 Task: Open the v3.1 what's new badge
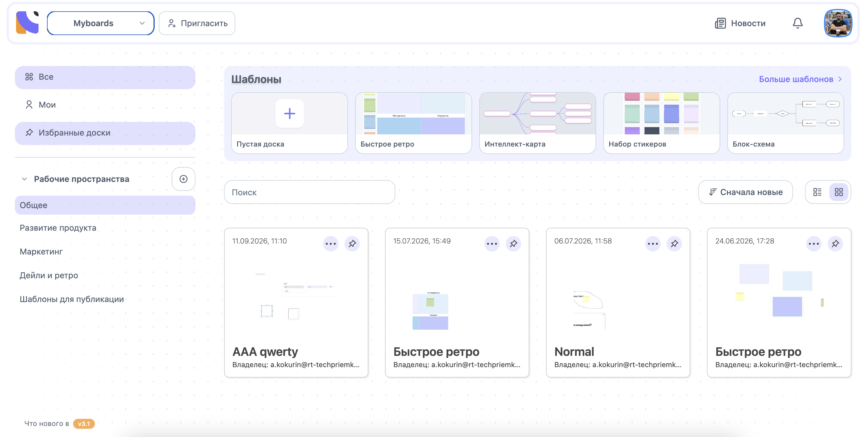tap(84, 424)
